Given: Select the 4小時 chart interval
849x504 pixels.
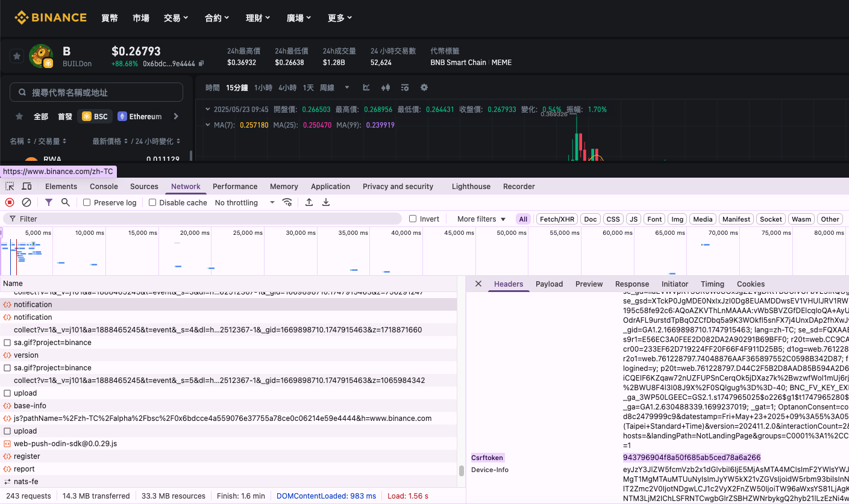Looking at the screenshot, I should pyautogui.click(x=287, y=87).
